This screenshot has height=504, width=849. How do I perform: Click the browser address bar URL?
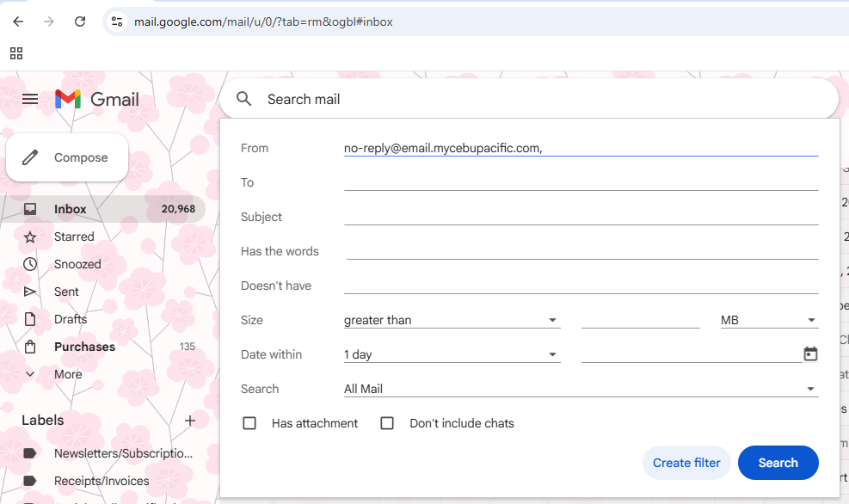(x=264, y=22)
